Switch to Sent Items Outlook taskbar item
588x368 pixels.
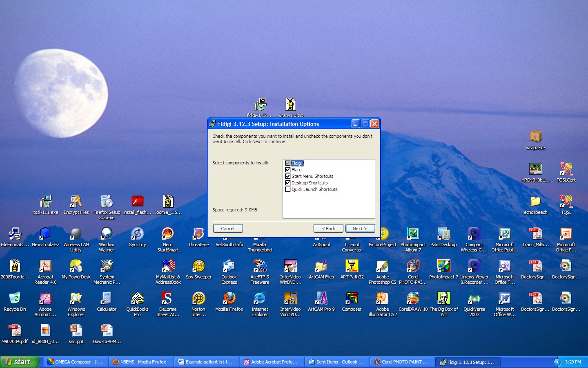pyautogui.click(x=338, y=362)
